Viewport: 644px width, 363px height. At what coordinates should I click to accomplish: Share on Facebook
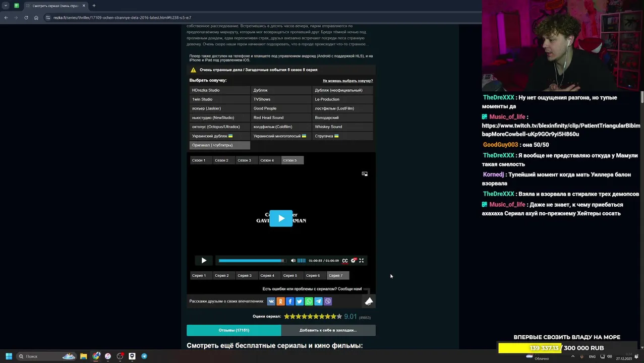point(290,301)
